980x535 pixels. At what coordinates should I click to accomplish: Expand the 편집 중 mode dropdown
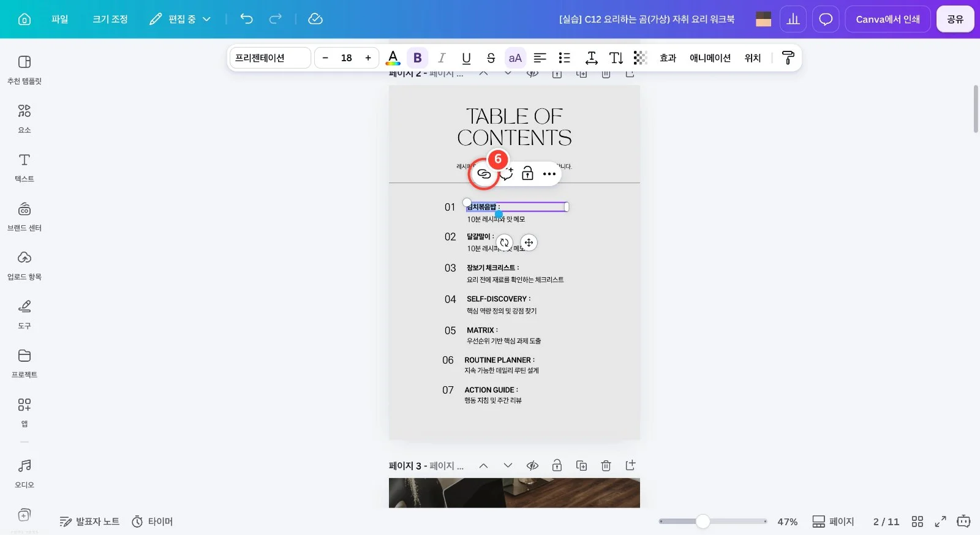point(180,19)
